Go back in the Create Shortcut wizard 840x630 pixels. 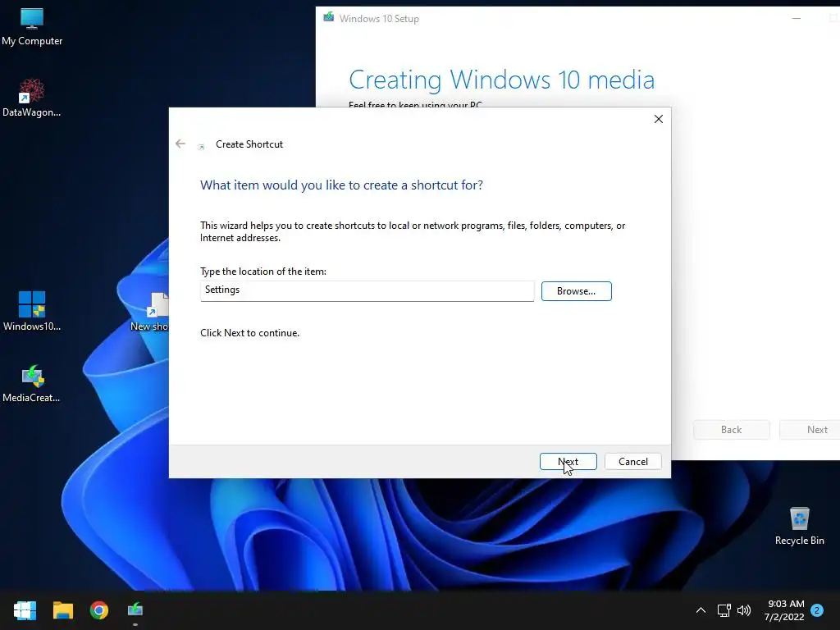(180, 144)
